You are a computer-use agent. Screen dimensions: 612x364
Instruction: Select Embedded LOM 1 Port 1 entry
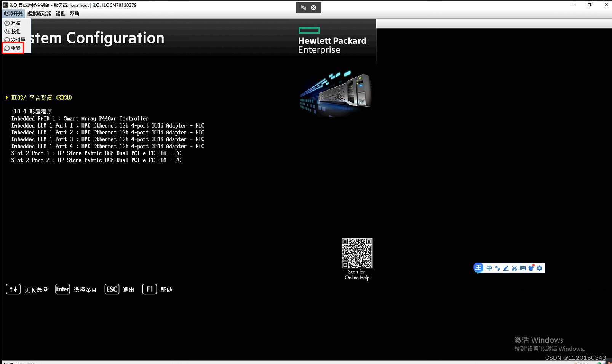point(108,125)
